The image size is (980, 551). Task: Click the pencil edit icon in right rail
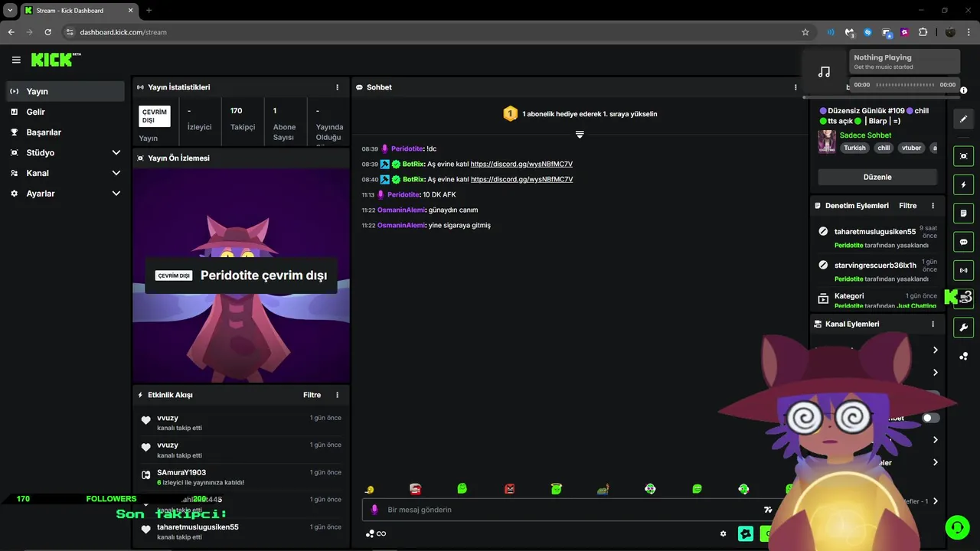(x=963, y=119)
